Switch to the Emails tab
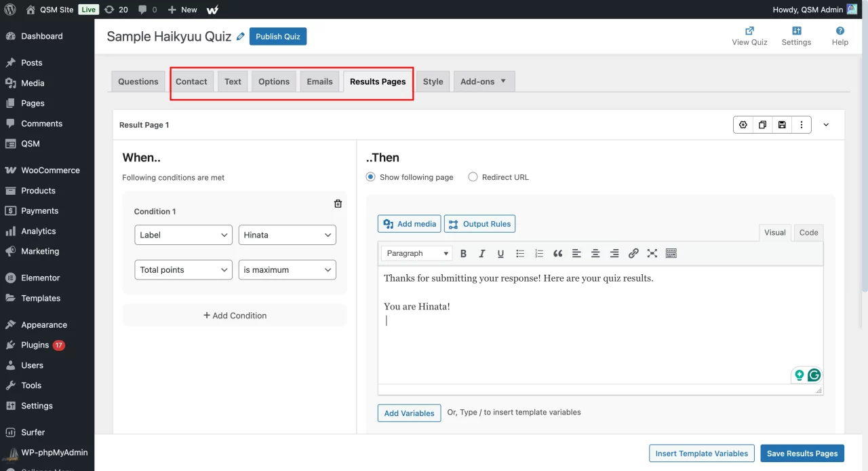 [319, 81]
